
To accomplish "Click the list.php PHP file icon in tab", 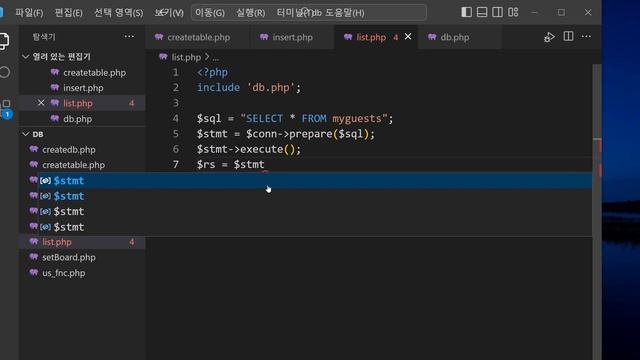I will click(x=348, y=37).
